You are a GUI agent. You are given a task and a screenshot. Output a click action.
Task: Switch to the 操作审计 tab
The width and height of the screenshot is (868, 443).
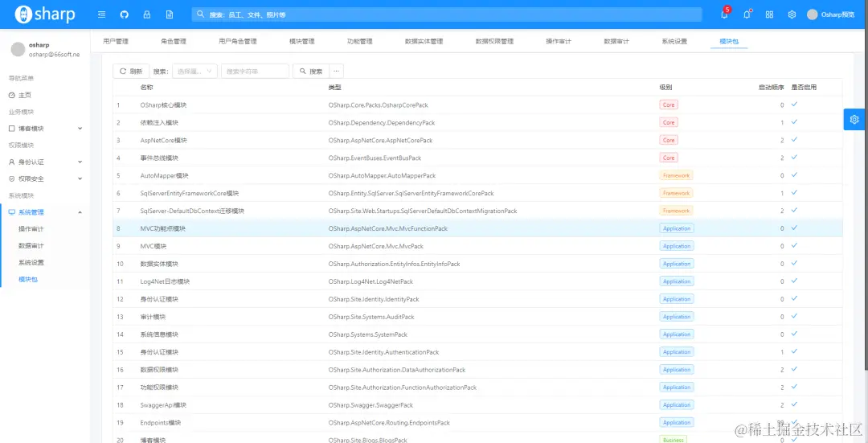point(559,42)
